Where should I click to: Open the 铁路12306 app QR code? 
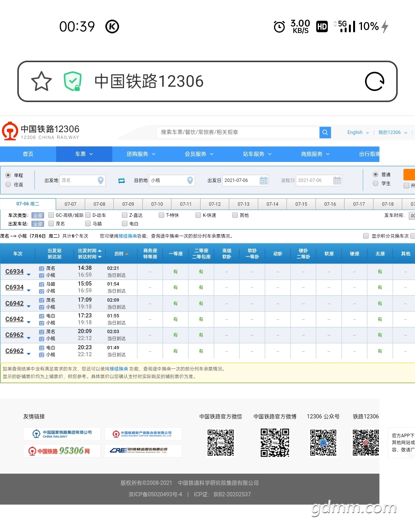366,443
